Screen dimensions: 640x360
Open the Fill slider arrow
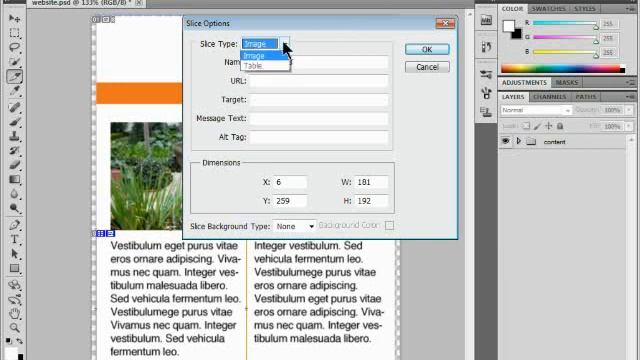click(x=629, y=126)
